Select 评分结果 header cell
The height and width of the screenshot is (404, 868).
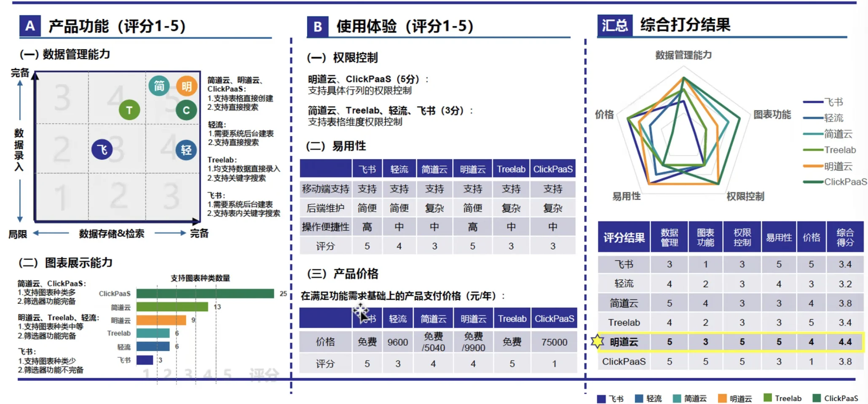tap(624, 237)
